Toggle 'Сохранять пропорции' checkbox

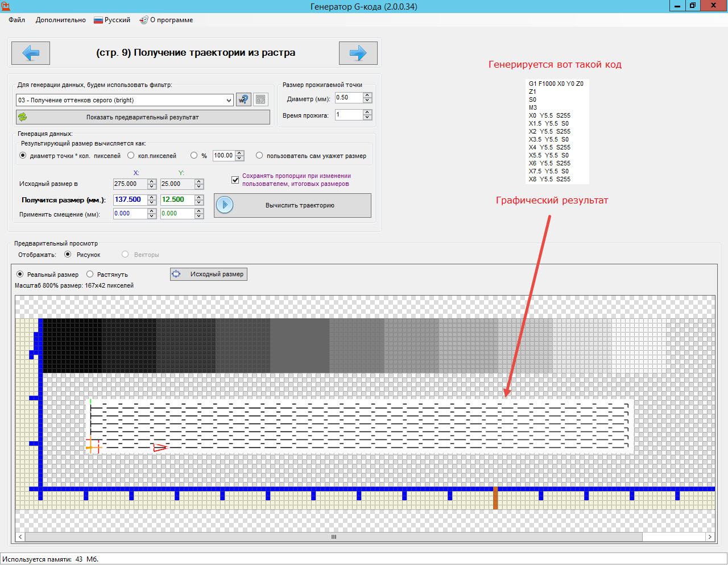(235, 180)
